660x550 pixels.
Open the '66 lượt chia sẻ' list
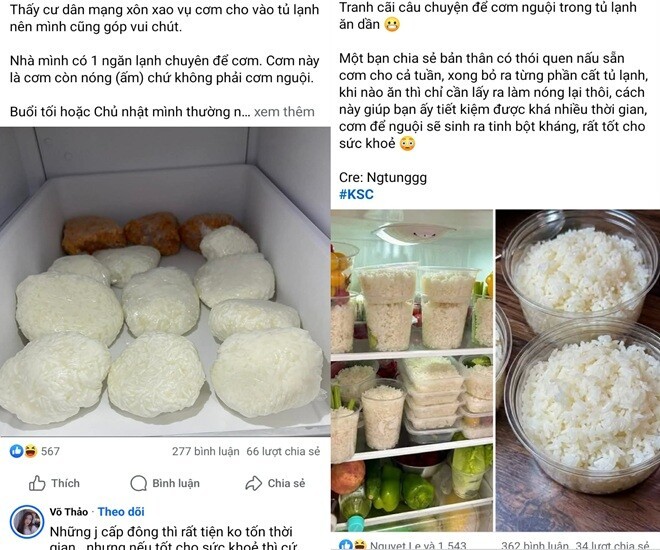click(283, 451)
